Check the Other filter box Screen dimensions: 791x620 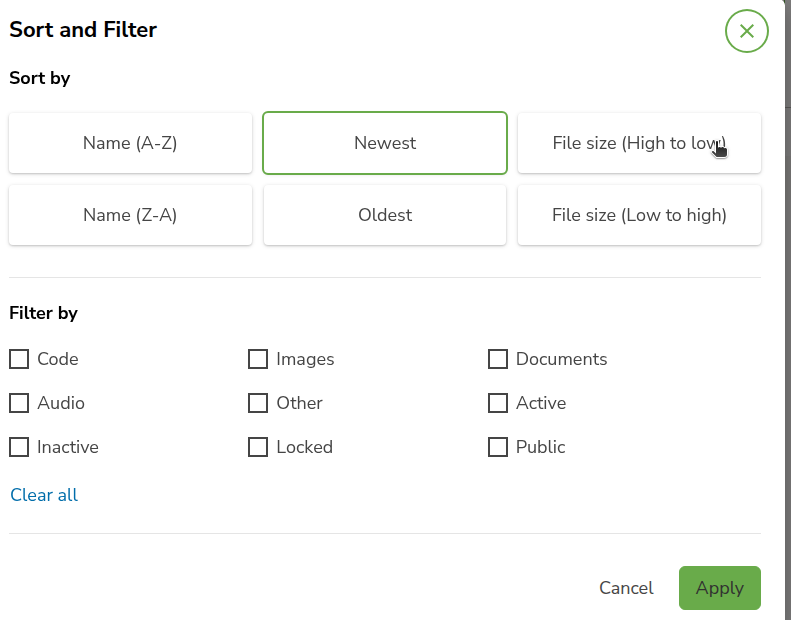tap(258, 403)
